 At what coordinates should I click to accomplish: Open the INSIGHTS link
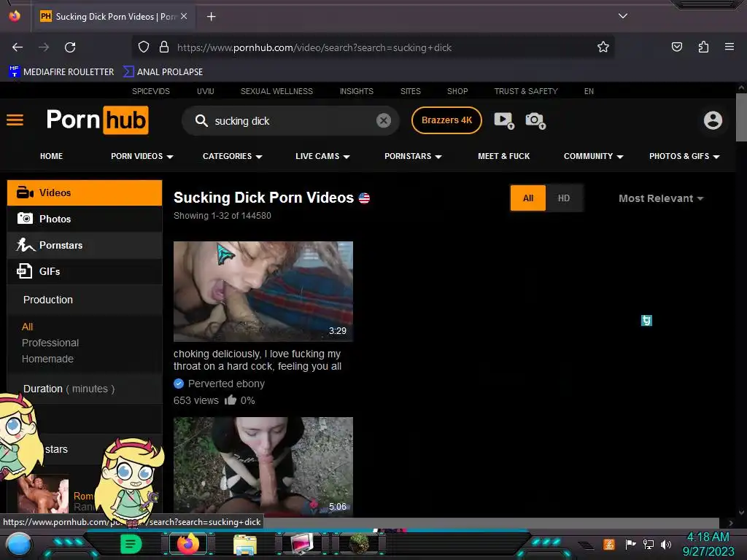tap(356, 91)
